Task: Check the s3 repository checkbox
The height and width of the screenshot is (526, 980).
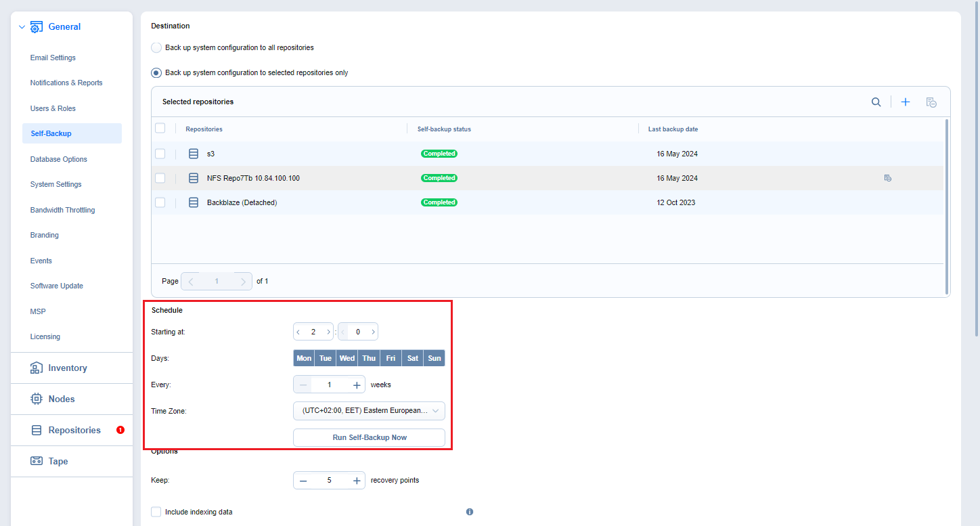Action: coord(160,154)
